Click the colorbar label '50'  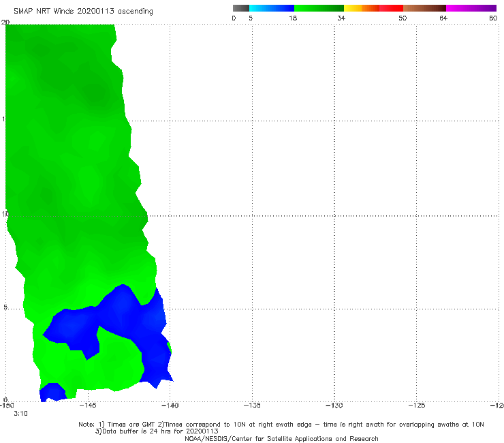tap(403, 18)
